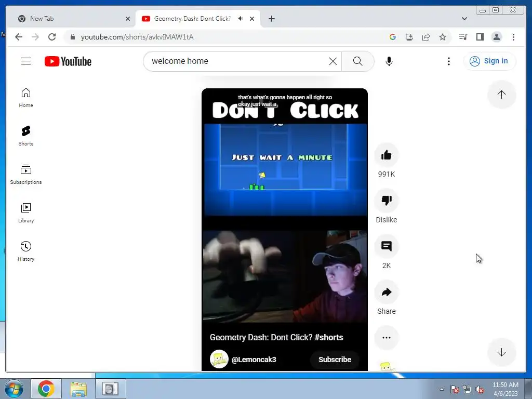Screen dimensions: 532x399
Task: Bookmark this page with the star
Action: tap(443, 37)
